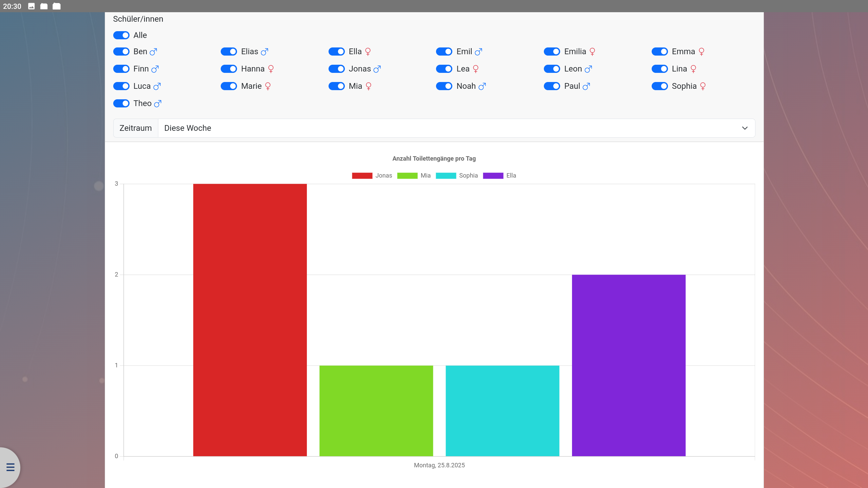Click the female symbol next to Emilia
Viewport: 868px width, 488px height.
(592, 52)
